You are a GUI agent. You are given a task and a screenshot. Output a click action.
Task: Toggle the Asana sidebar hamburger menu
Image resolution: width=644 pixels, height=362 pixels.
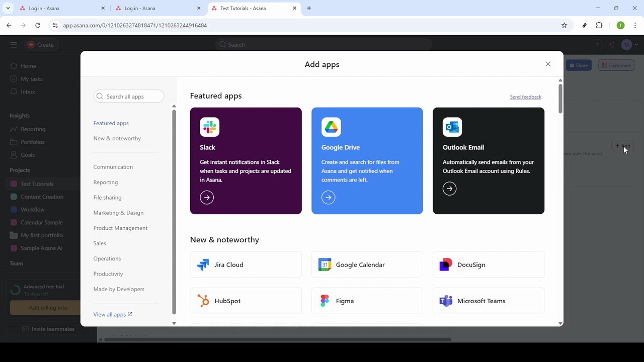pyautogui.click(x=14, y=45)
